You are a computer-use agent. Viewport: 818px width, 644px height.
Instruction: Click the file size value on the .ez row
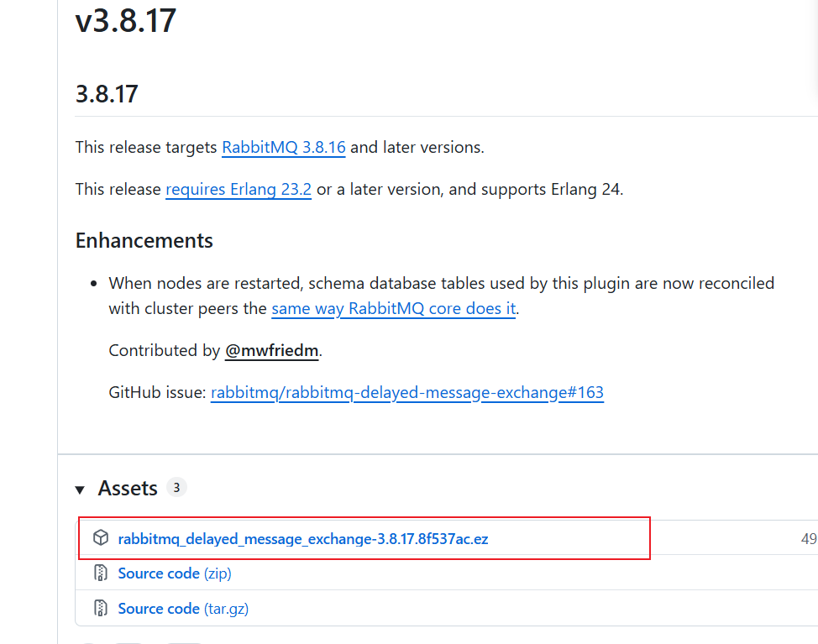pyautogui.click(x=808, y=538)
